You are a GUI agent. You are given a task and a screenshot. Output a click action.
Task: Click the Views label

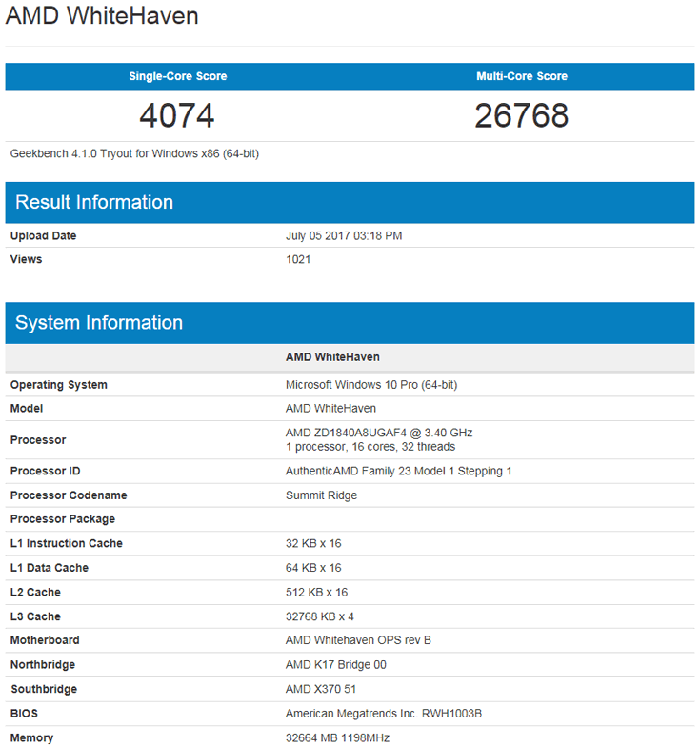pyautogui.click(x=27, y=259)
